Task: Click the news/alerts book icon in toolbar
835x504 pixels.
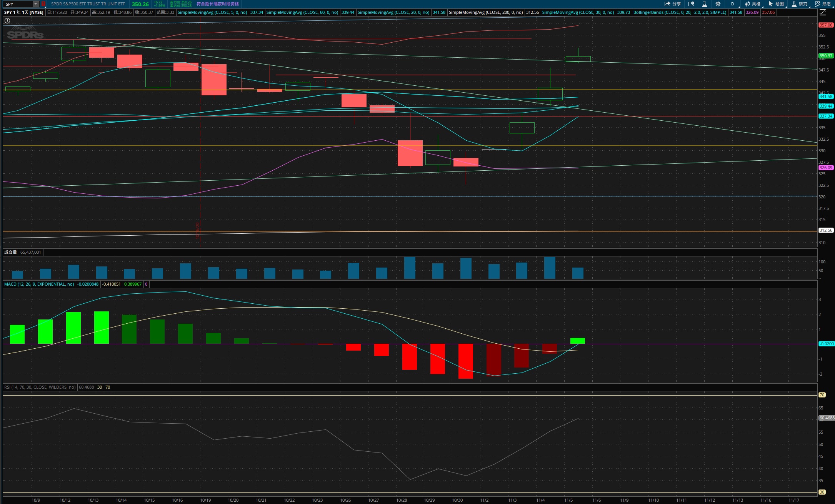Action: tap(691, 4)
